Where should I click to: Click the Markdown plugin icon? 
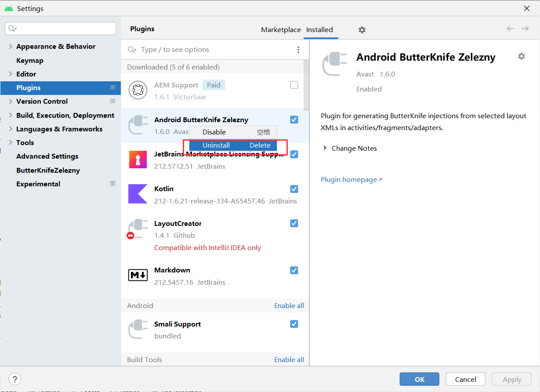138,276
